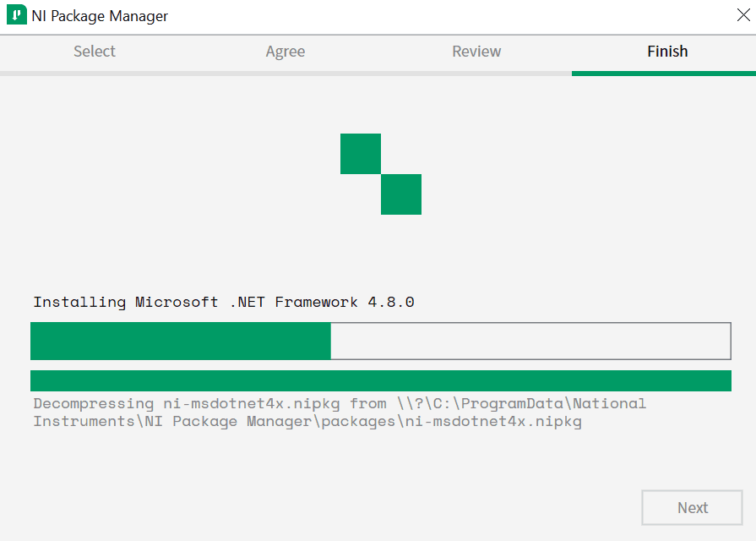Image resolution: width=756 pixels, height=541 pixels.
Task: Click the gray underline beneath the Review tab
Action: (476, 74)
